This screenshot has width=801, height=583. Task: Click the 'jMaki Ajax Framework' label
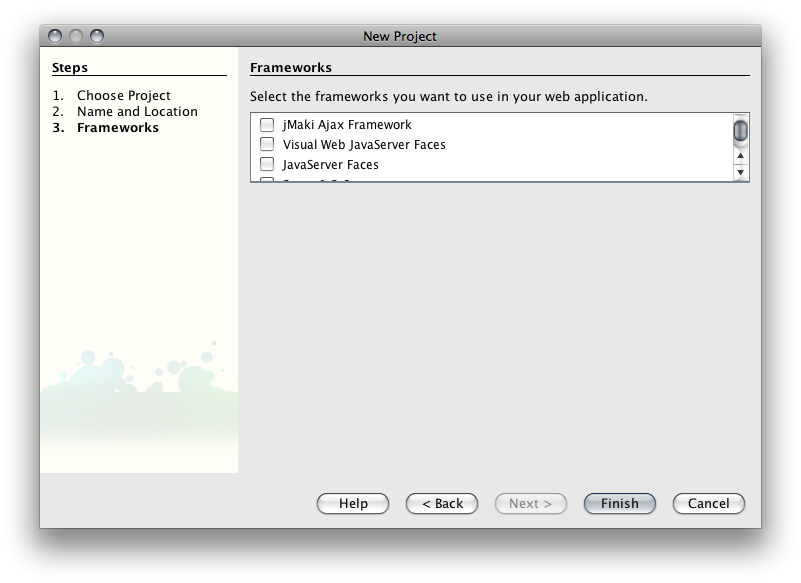(347, 125)
